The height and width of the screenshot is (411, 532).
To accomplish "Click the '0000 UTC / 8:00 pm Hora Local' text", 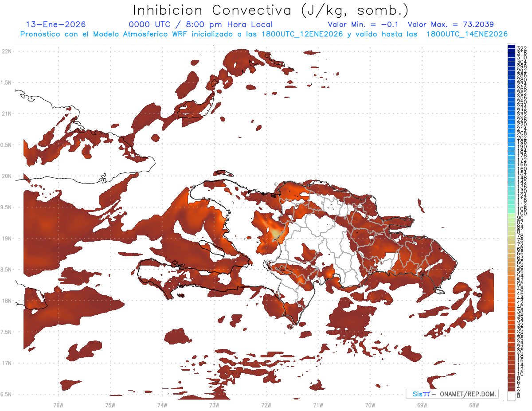I will point(200,24).
